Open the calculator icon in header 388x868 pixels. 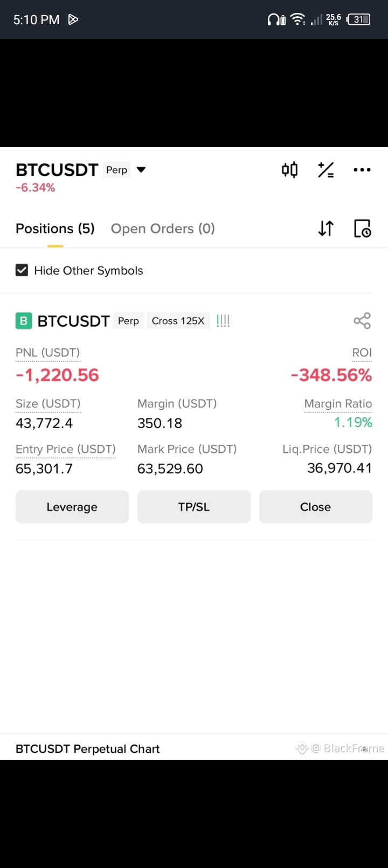pyautogui.click(x=325, y=170)
